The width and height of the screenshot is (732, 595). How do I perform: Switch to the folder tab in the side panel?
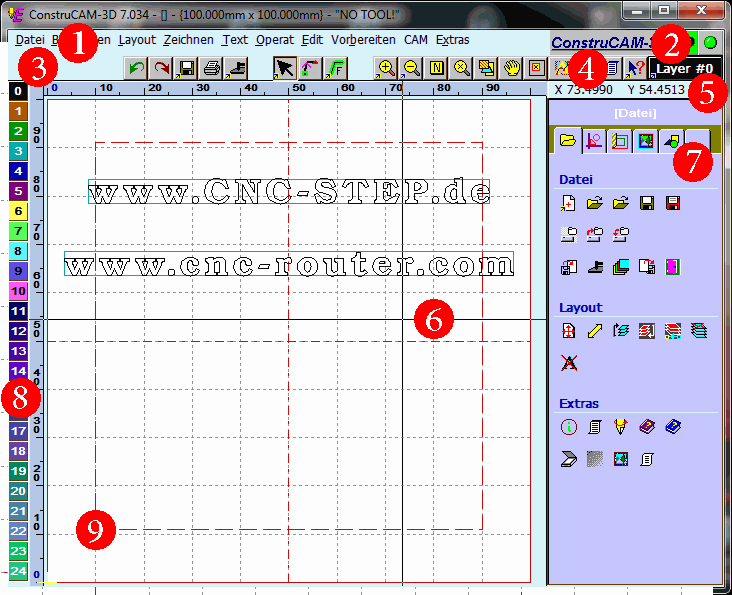click(x=567, y=142)
